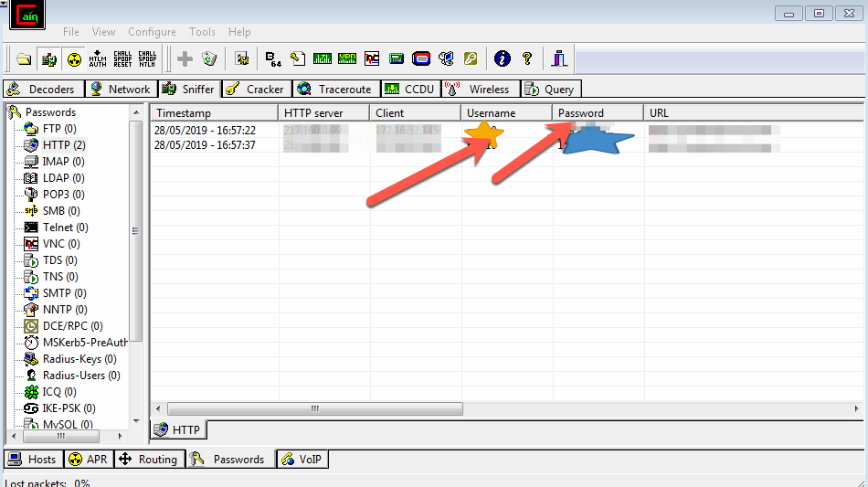This screenshot has width=868, height=487.
Task: Toggle the Start/Stop Sniffer toolbar icon
Action: (x=49, y=59)
